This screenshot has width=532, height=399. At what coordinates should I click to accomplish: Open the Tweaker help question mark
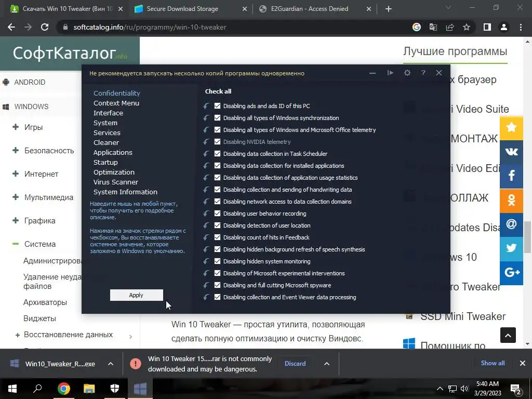pyautogui.click(x=423, y=73)
